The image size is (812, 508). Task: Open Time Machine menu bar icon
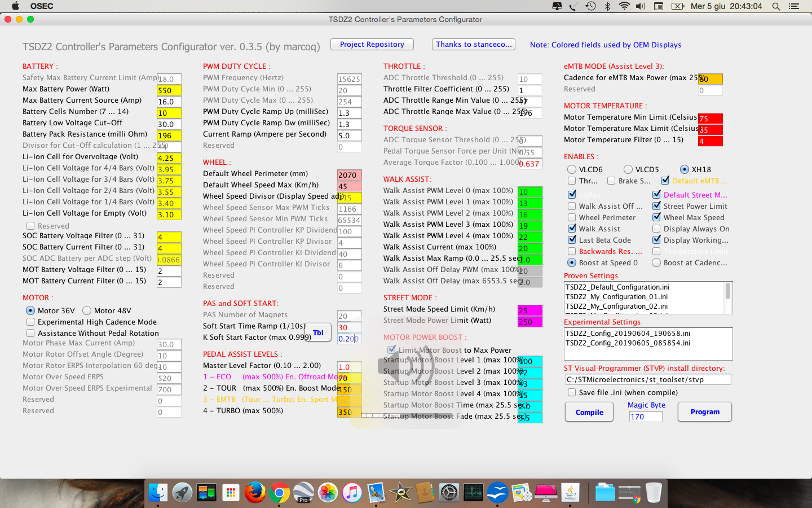(x=590, y=6)
